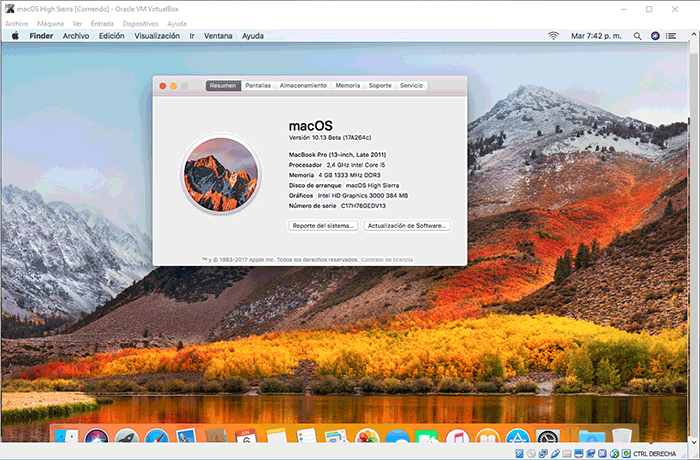Viewport: 700px width, 460px height.
Task: Click Reporte del sistema button
Action: (323, 226)
